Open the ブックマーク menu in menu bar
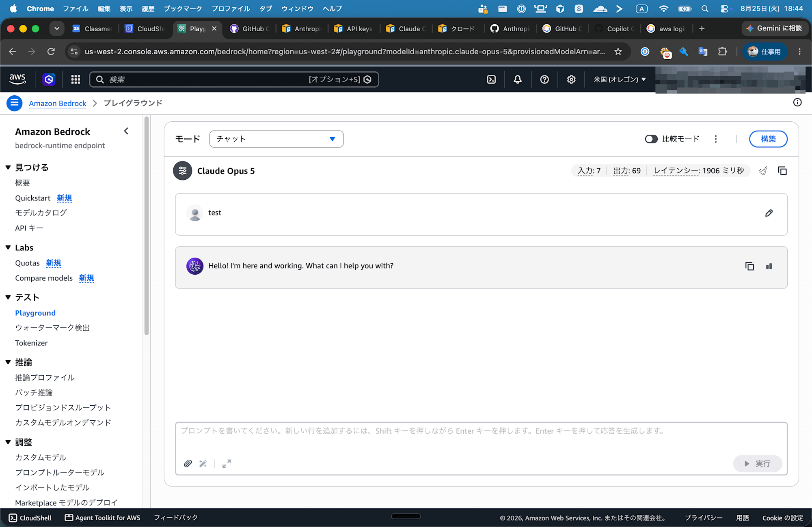Image resolution: width=812 pixels, height=527 pixels. 183,9
